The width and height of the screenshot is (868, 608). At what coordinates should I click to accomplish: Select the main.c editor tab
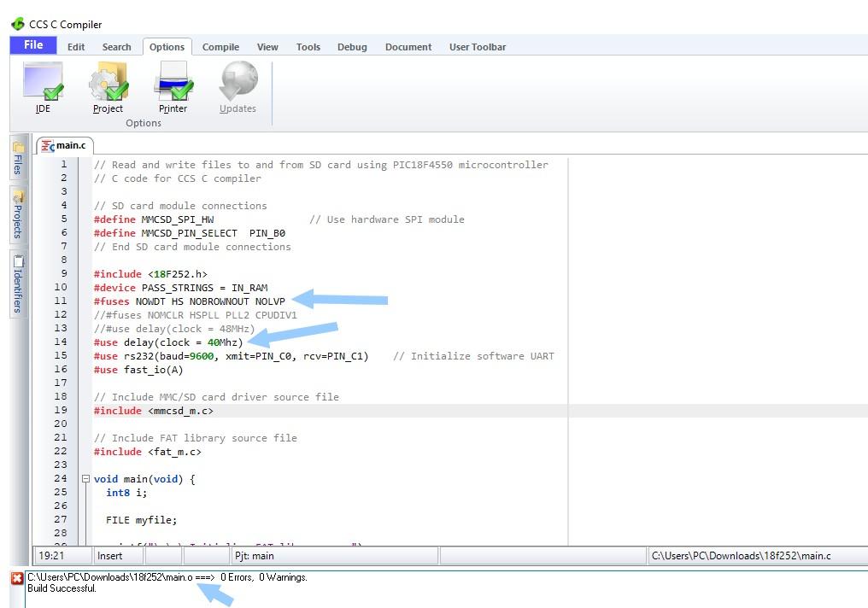click(x=65, y=145)
